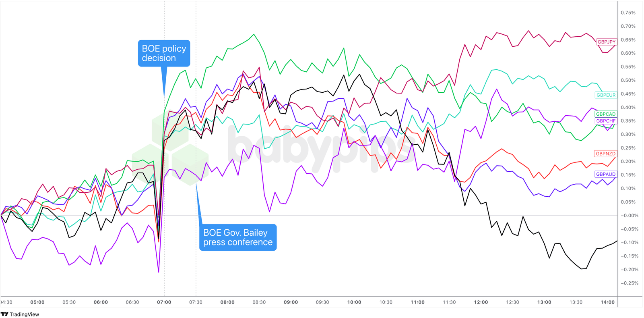Click the 12:00 time axis label

click(481, 302)
